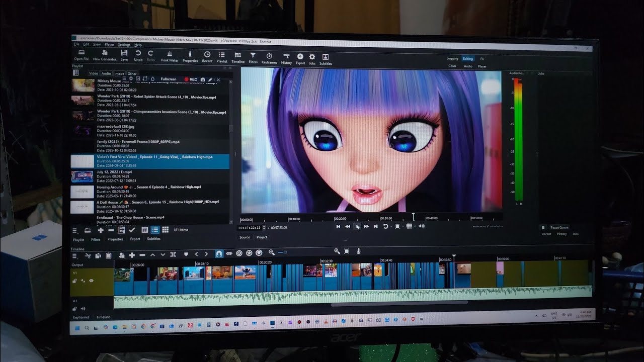Toggle ripple markers shield icon
644x362 pixels.
[x=259, y=253]
